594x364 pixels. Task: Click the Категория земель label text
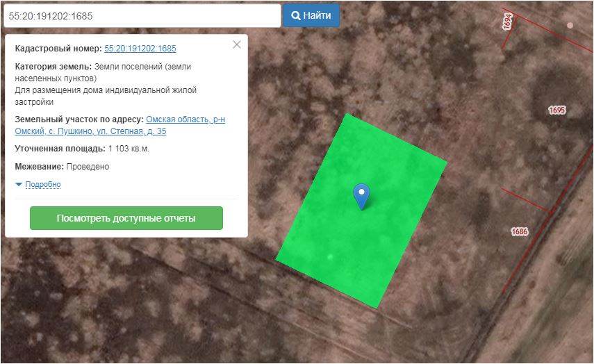(53, 66)
